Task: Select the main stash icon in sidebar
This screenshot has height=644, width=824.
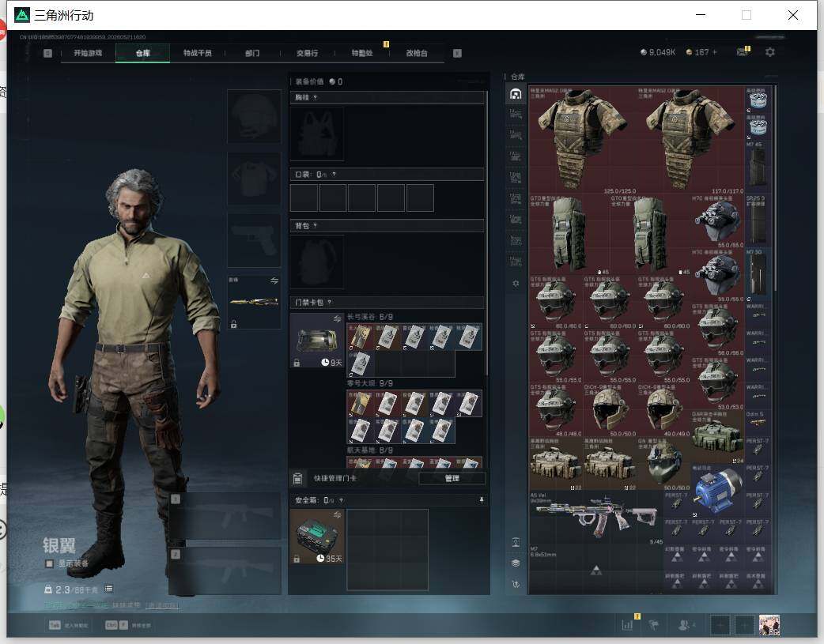Action: tap(516, 94)
